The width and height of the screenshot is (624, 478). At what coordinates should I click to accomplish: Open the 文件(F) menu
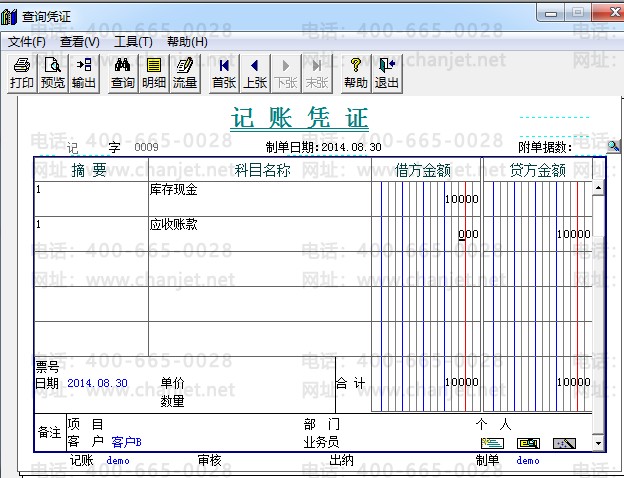(27, 42)
